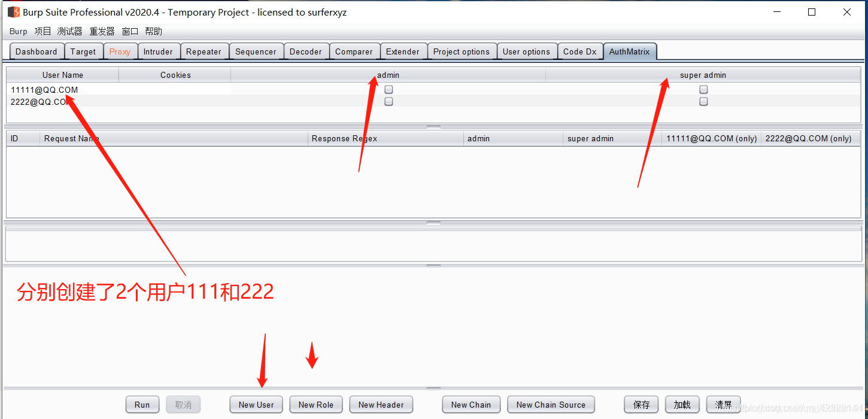Switch to the Repeater tab
The image size is (868, 419).
tap(204, 51)
